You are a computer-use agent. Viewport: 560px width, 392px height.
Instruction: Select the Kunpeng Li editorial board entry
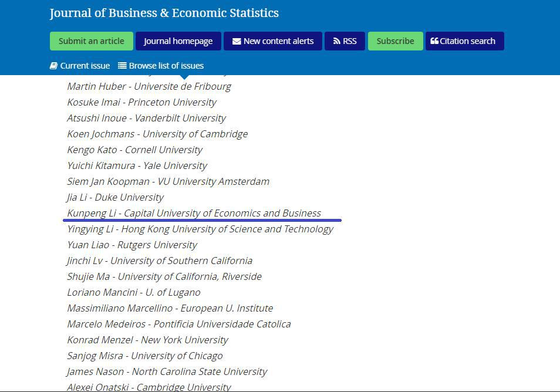[x=194, y=213]
